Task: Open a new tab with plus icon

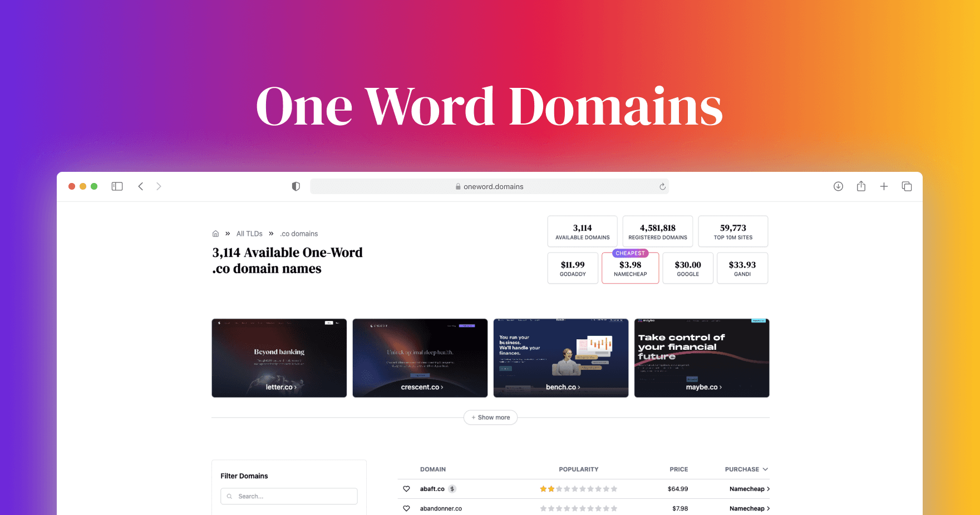Action: point(884,186)
